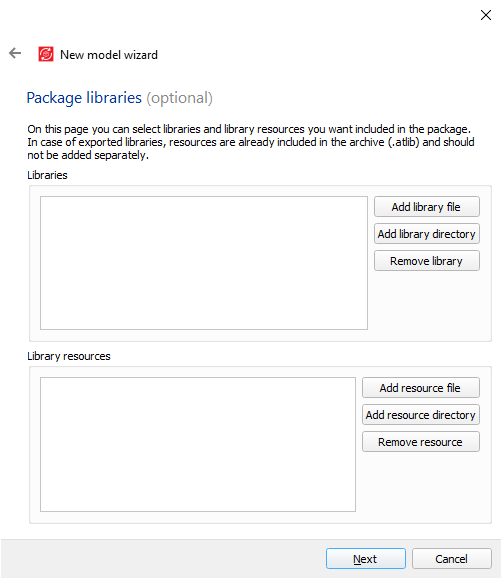502x579 pixels.
Task: Select Add resource file button
Action: coord(421,388)
